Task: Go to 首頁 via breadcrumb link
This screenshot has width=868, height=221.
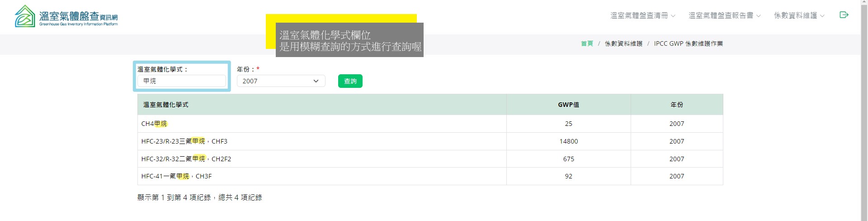Action: 587,43
